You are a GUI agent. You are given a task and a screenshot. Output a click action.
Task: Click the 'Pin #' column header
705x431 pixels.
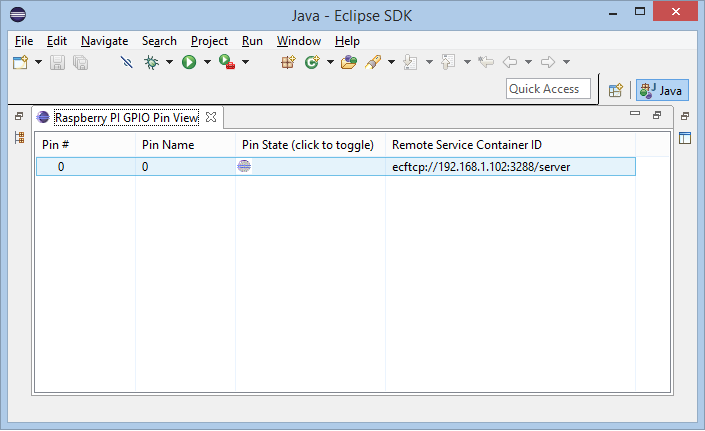tap(85, 145)
